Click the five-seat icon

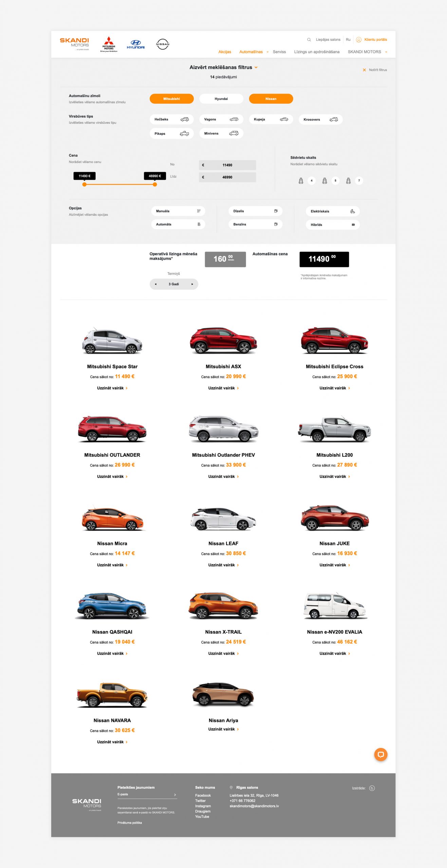[324, 181]
